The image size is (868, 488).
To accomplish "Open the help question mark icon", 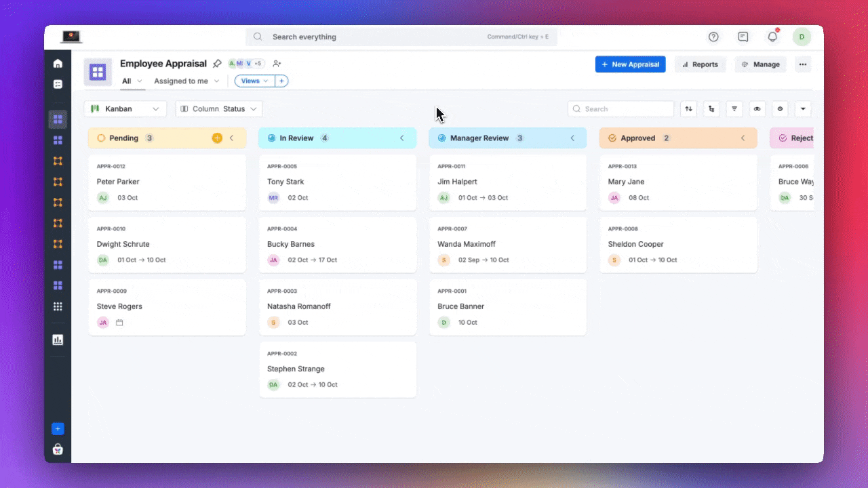I will click(713, 37).
